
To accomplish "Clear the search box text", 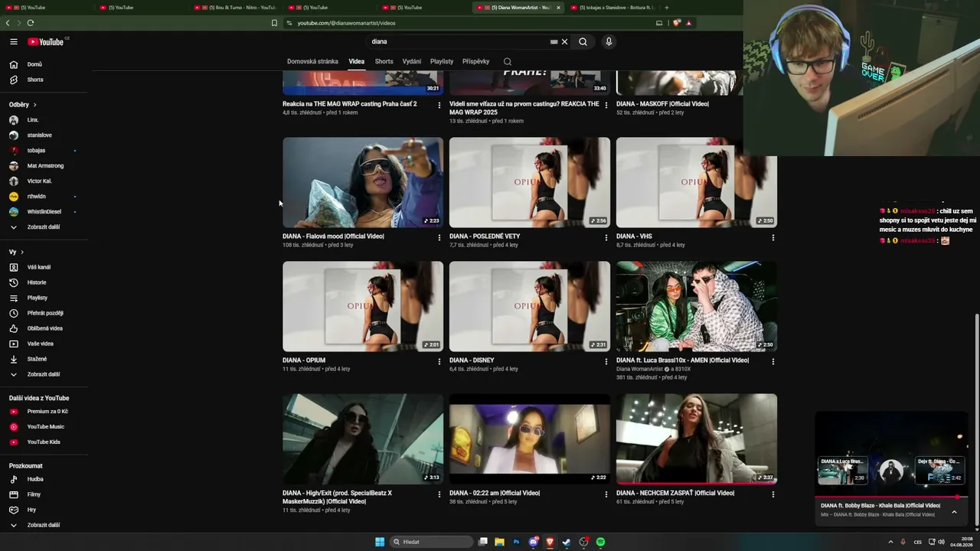I will click(x=565, y=42).
